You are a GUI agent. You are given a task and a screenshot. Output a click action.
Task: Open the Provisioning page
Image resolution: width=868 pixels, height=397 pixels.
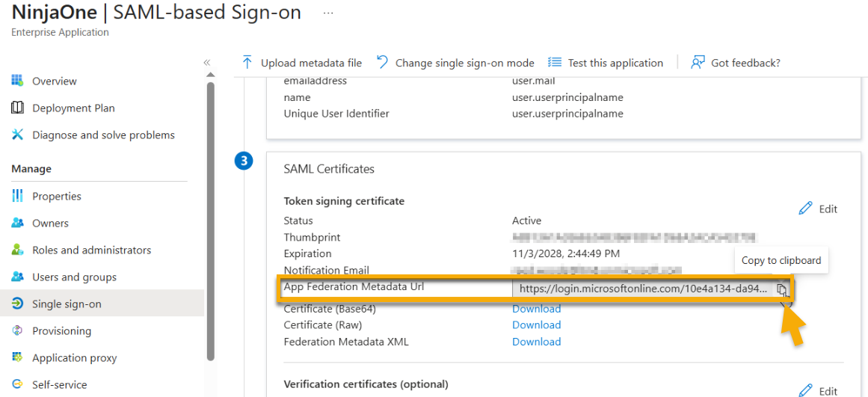[x=61, y=330]
